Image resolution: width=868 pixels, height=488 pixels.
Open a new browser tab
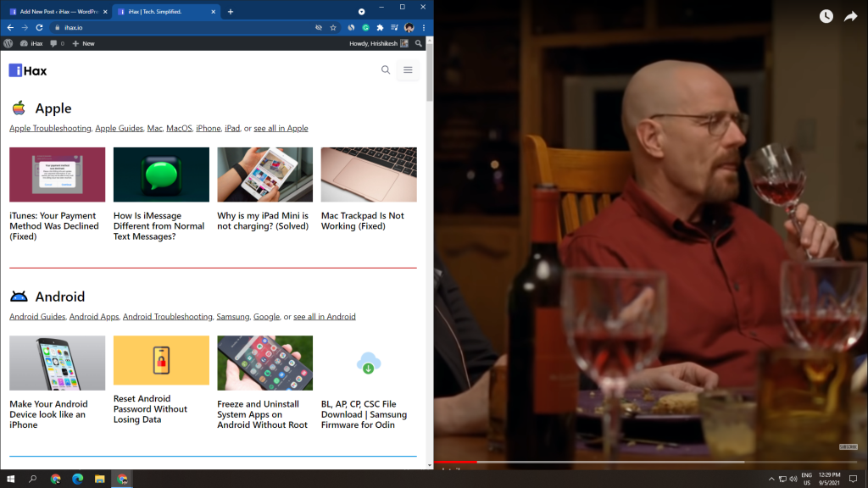(231, 12)
